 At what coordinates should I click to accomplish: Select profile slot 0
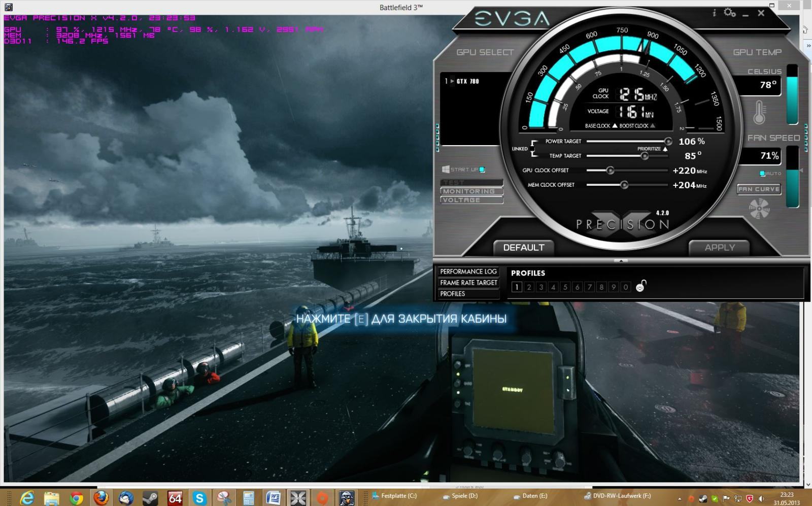pyautogui.click(x=626, y=287)
